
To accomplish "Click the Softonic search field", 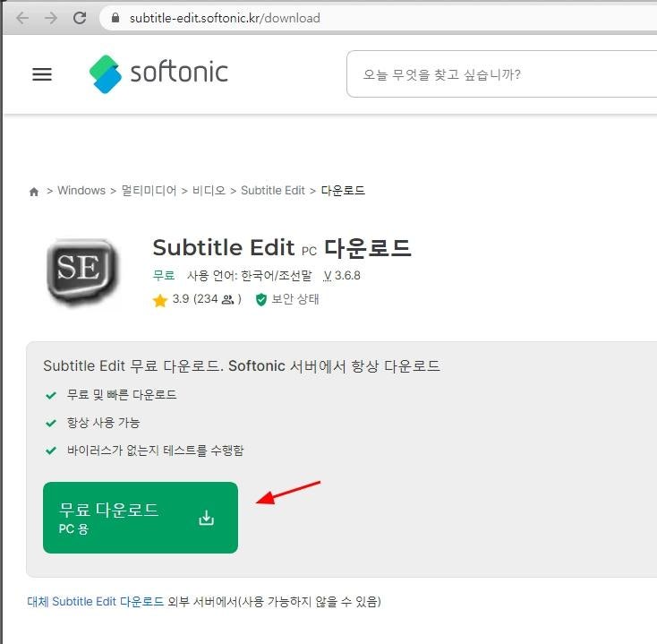I will pyautogui.click(x=502, y=74).
